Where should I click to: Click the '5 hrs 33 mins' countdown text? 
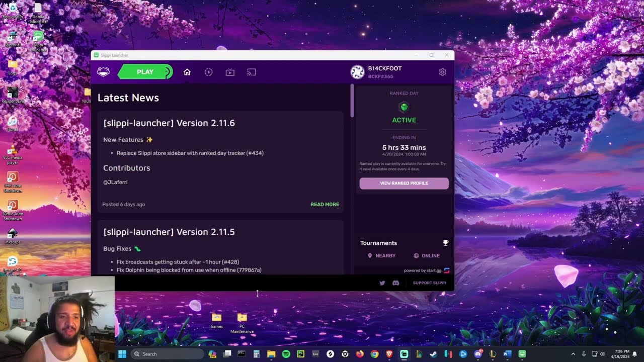[404, 148]
